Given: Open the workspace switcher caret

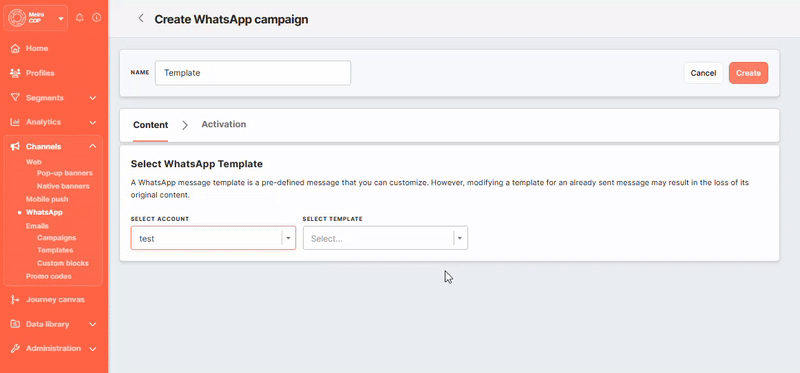Looking at the screenshot, I should pos(61,18).
